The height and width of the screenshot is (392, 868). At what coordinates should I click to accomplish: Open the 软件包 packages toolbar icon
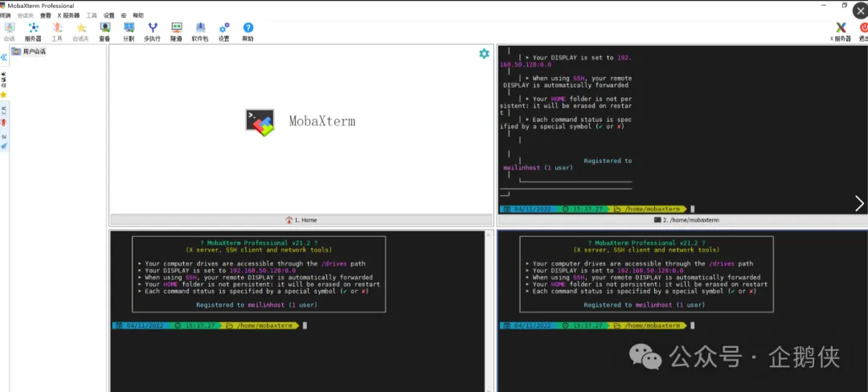(x=200, y=31)
